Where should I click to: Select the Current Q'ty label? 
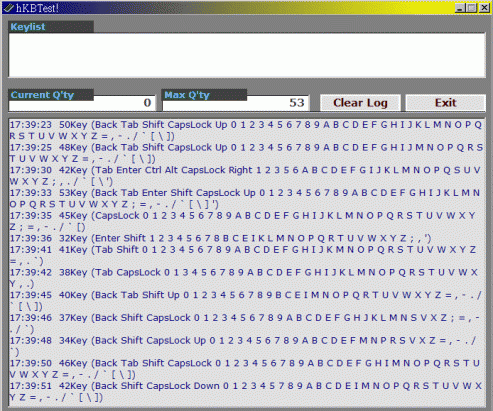click(42, 95)
